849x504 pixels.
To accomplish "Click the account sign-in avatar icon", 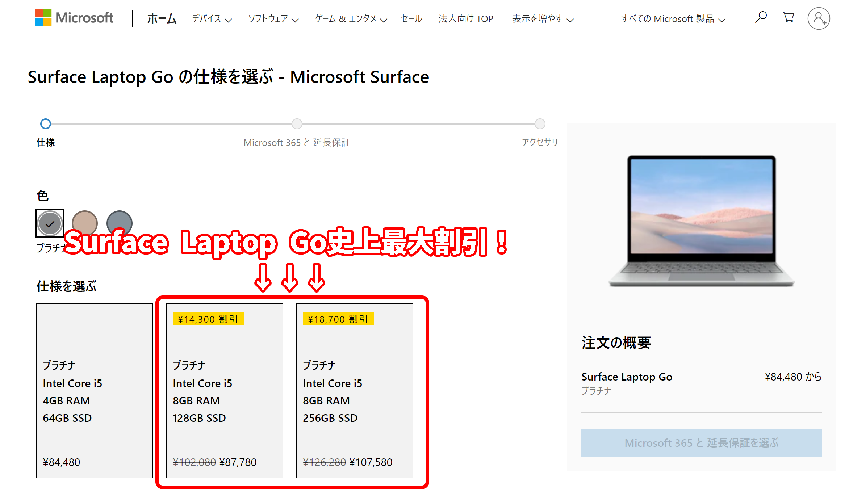I will coord(819,18).
